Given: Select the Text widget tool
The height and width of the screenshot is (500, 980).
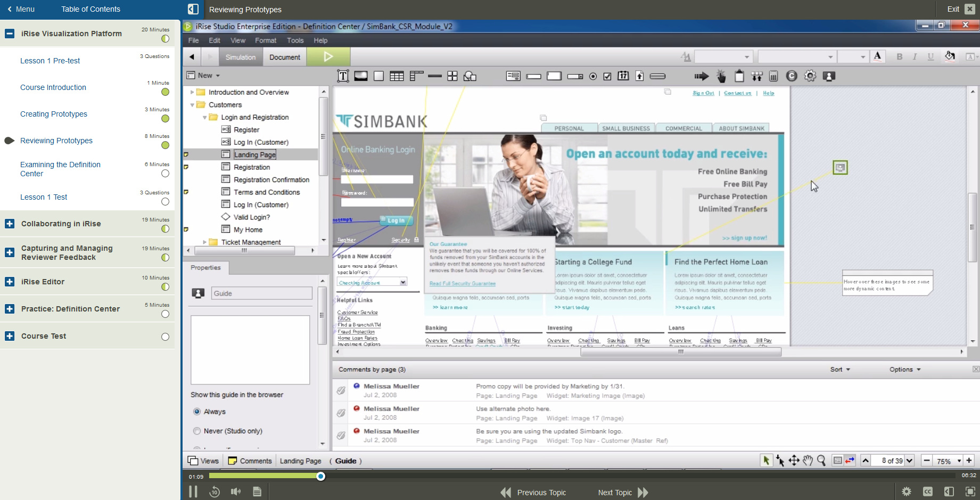Looking at the screenshot, I should (x=343, y=76).
